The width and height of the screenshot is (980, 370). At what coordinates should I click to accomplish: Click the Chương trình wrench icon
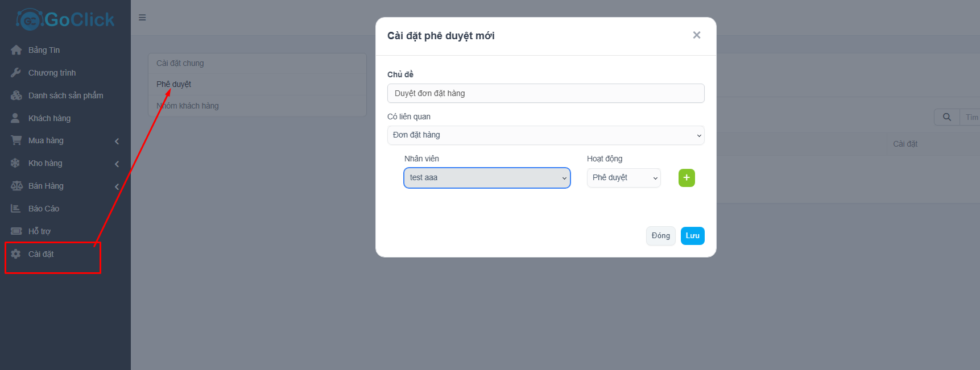(16, 73)
